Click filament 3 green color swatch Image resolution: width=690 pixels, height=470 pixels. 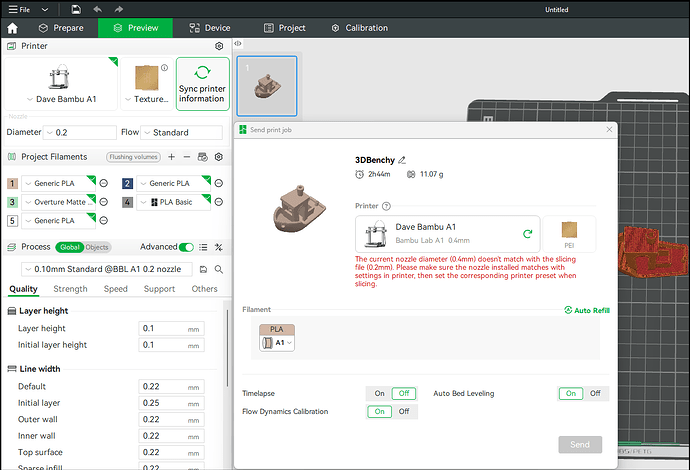click(x=12, y=202)
